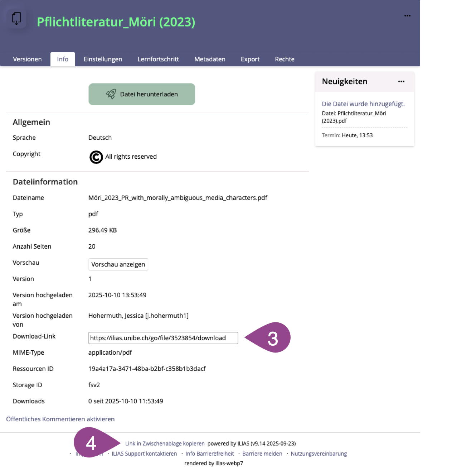Switch to the Versionen tab
Image resolution: width=476 pixels, height=470 pixels.
coord(27,59)
